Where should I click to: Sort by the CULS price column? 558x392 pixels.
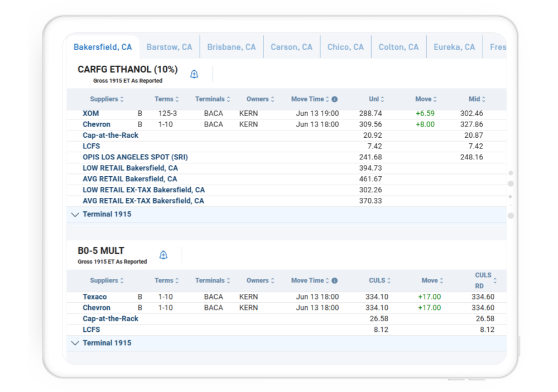pos(380,280)
